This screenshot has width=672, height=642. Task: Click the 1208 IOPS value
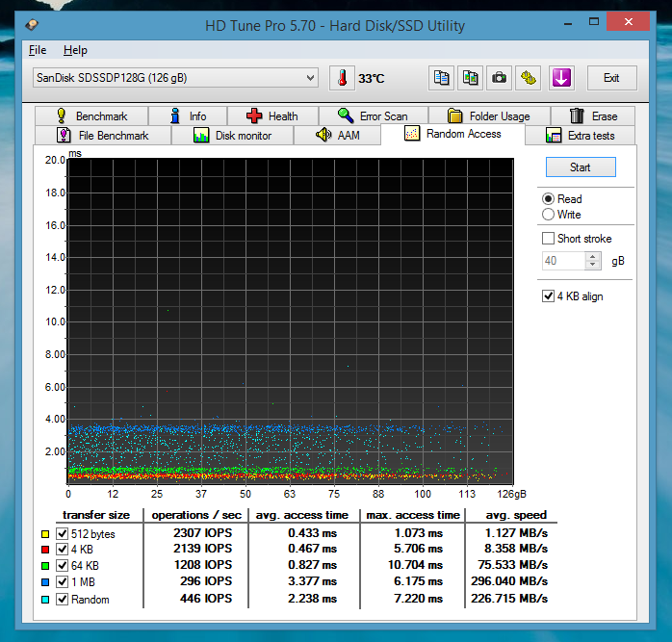(203, 565)
